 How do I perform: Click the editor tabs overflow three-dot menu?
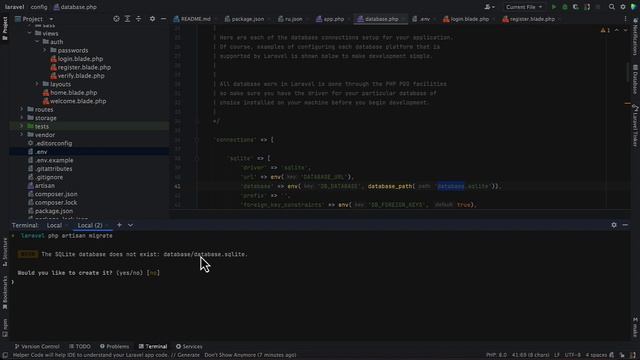(x=625, y=19)
